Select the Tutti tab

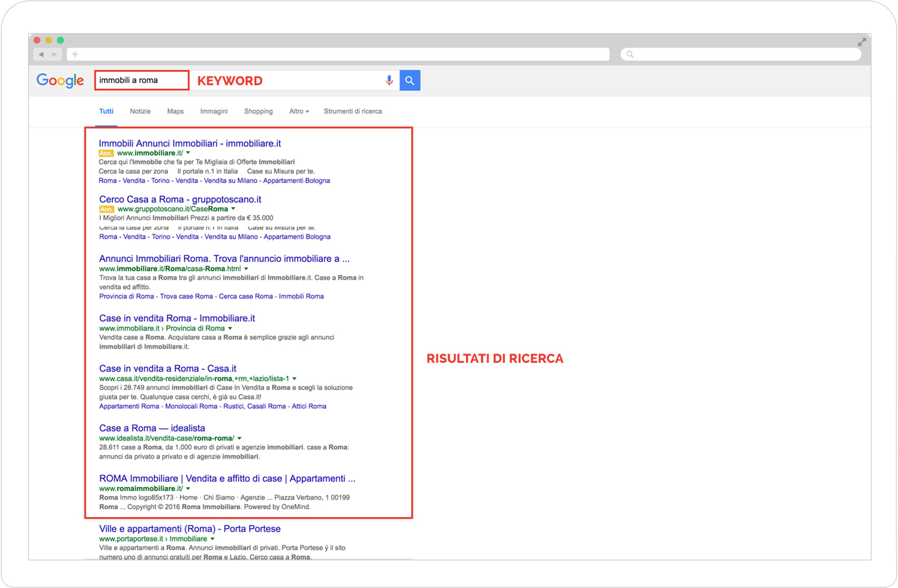point(106,111)
